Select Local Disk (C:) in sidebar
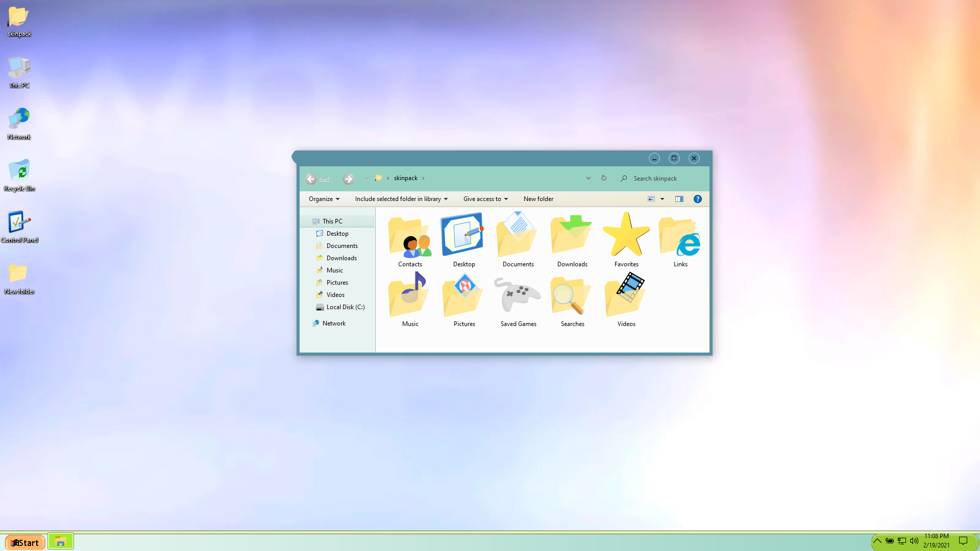The width and height of the screenshot is (980, 551). point(345,307)
